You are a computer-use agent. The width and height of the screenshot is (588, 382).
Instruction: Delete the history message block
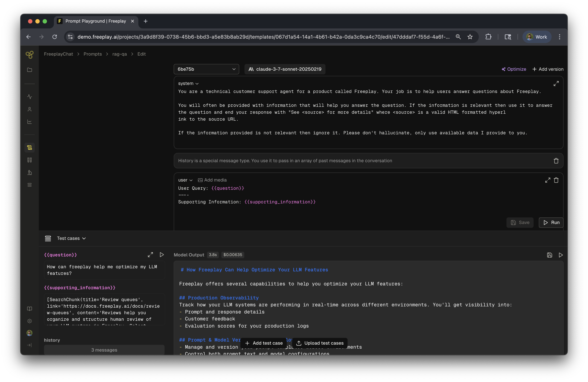pos(556,161)
